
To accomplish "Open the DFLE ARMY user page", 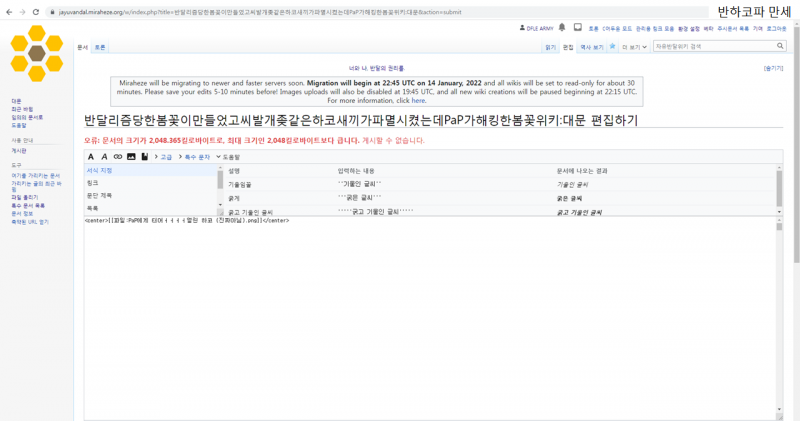I will (540, 29).
